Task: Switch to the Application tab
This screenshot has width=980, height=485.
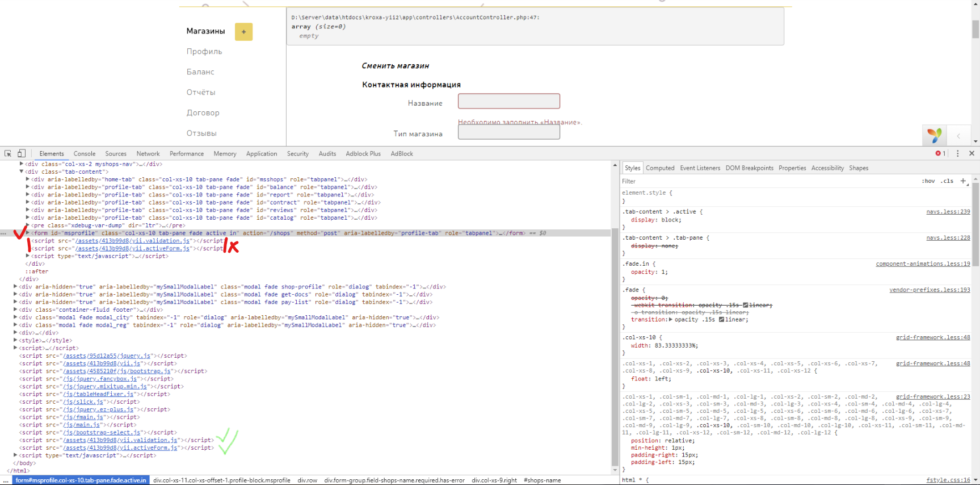Action: pos(262,154)
